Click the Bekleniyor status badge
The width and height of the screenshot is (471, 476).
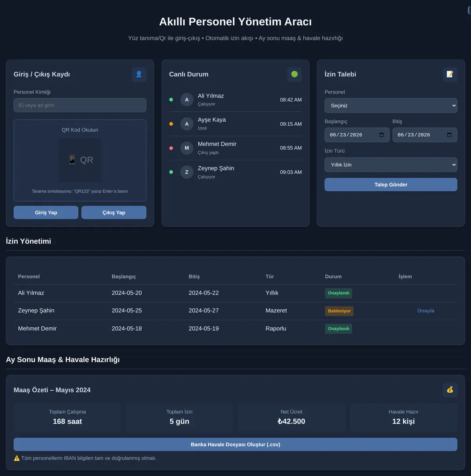[340, 311]
